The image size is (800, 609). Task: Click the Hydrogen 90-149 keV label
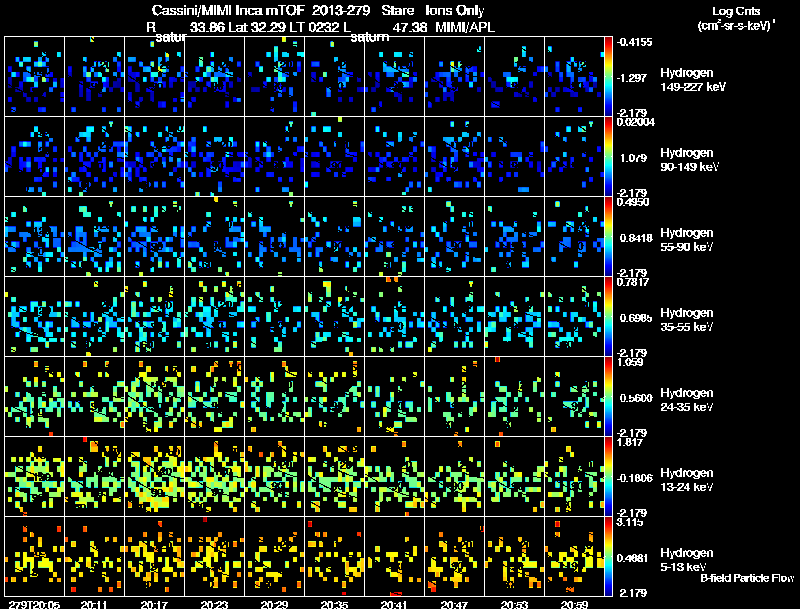click(x=689, y=160)
